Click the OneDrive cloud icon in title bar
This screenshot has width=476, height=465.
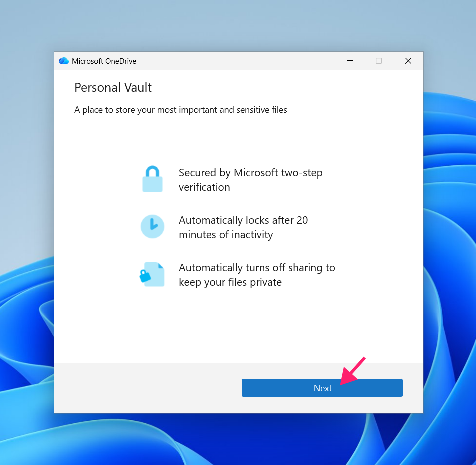click(x=64, y=61)
